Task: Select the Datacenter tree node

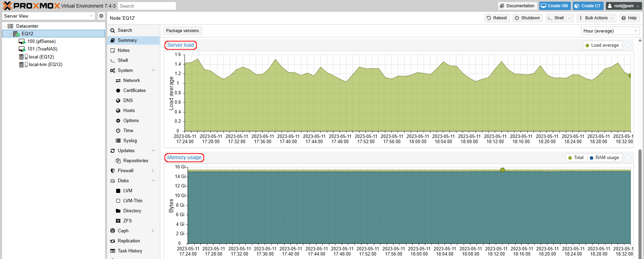Action: click(27, 26)
